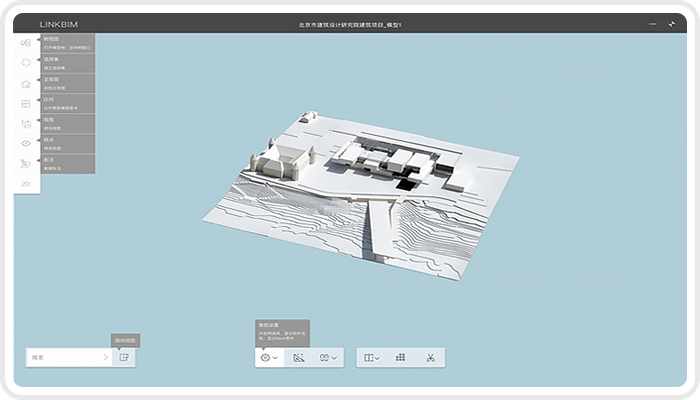The height and width of the screenshot is (400, 700).
Task: Open the model compare sidebar icon
Action: coord(26,103)
